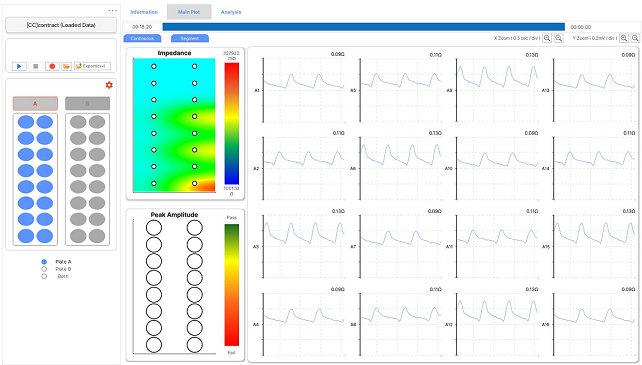Select the A16 waveform plot
642x365 pixels.
(594, 324)
